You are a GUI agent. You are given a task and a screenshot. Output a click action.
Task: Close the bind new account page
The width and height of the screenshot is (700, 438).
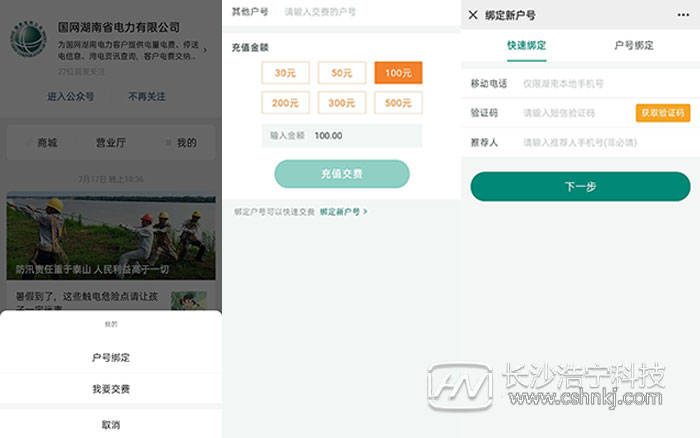click(x=473, y=15)
